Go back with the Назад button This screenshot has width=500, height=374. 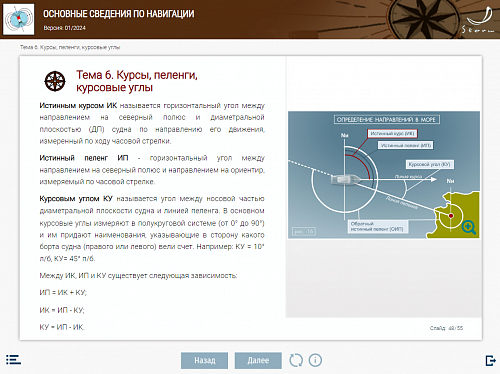point(205,360)
